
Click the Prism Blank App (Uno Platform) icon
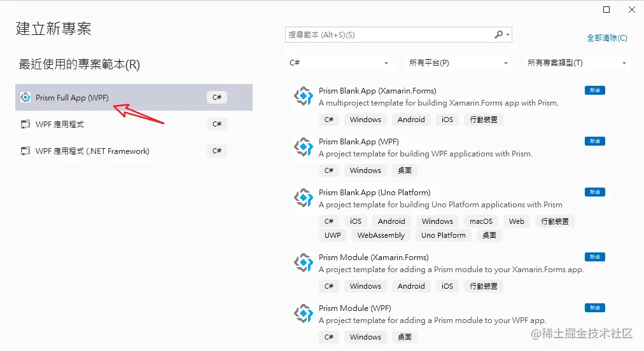coord(304,198)
